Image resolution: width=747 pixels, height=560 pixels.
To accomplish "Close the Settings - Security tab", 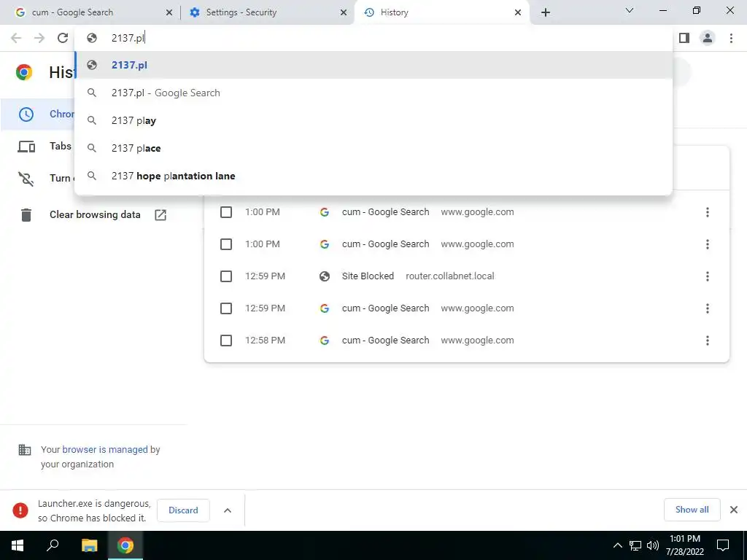I will 344,13.
